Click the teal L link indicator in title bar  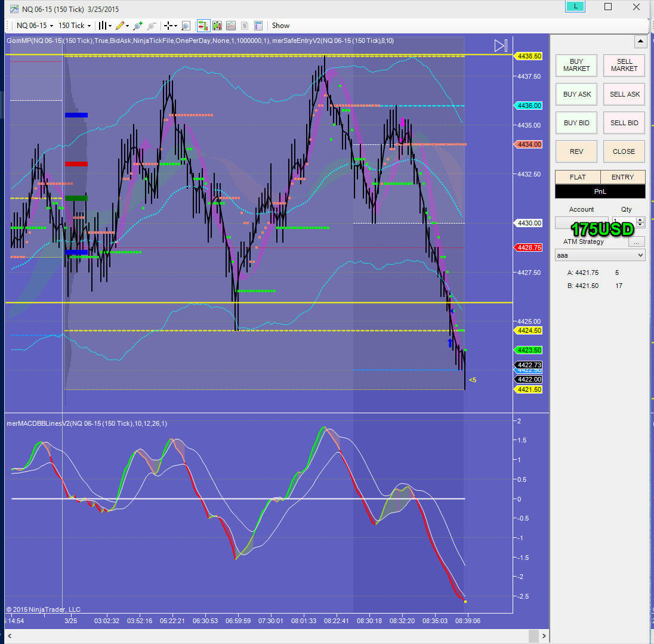point(576,6)
